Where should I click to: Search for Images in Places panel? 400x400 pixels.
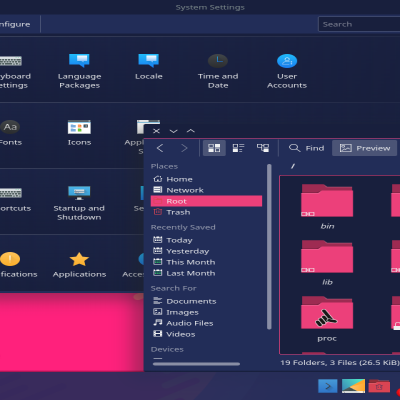[x=206, y=312]
